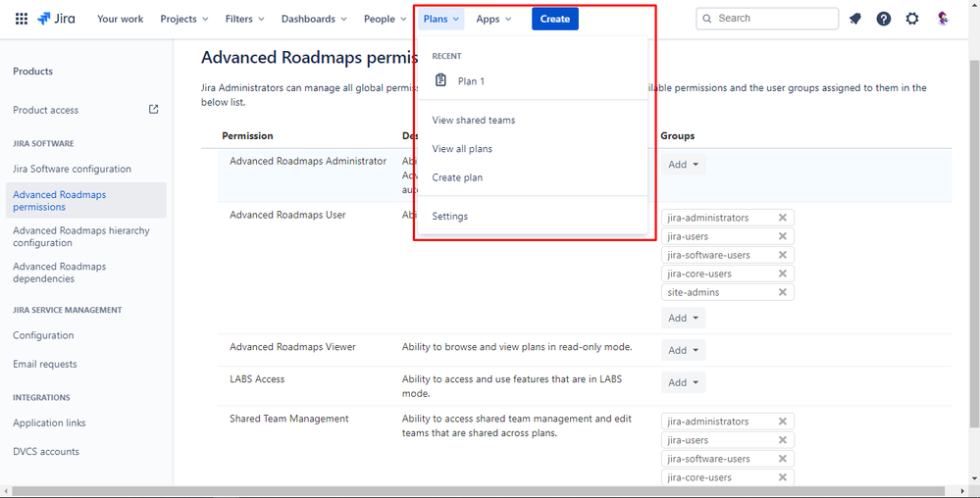This screenshot has width=980, height=498.
Task: Expand the People dropdown menu
Action: point(385,19)
